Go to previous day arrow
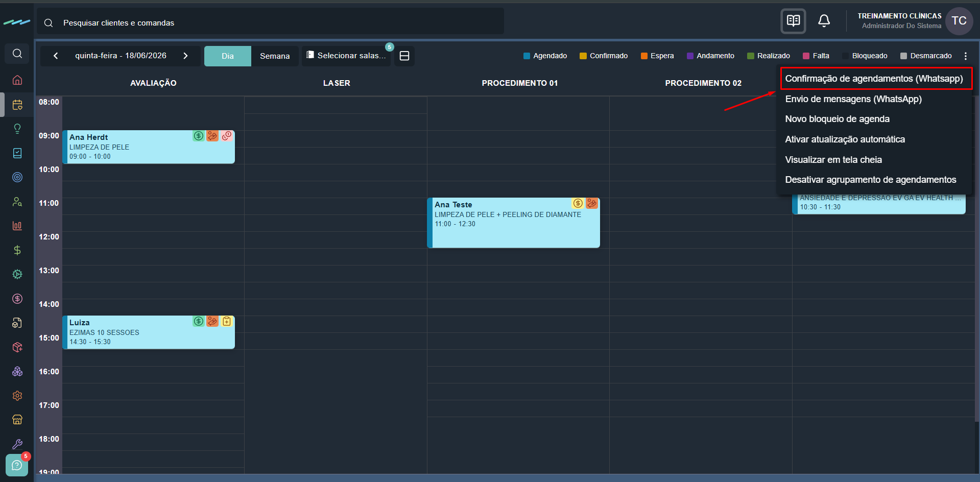The height and width of the screenshot is (482, 980). point(56,56)
